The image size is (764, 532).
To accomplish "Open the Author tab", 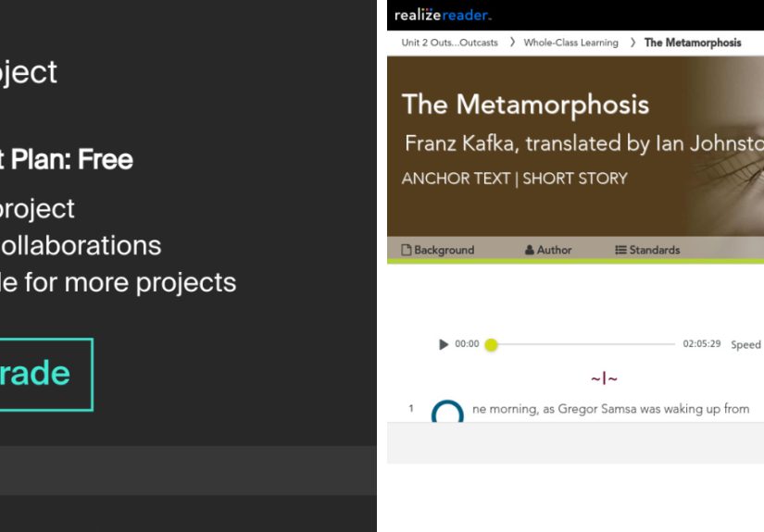I will tap(554, 250).
